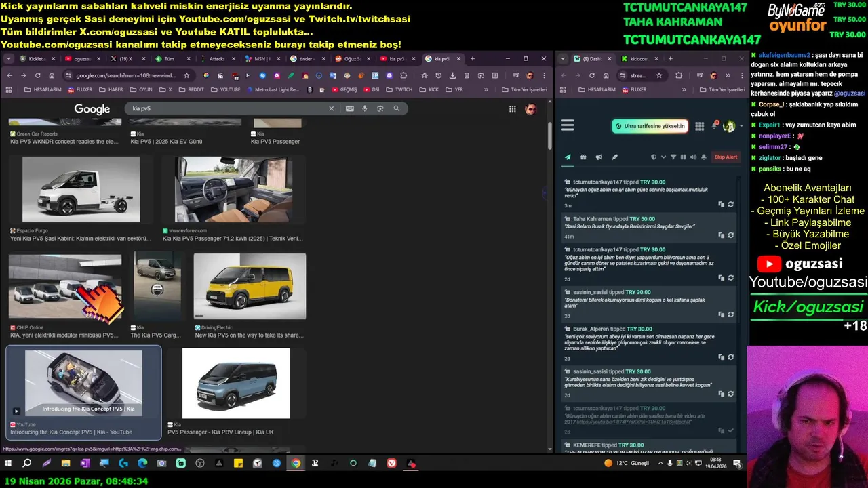Copy the Taha Kahraman TRY 50.00 tip

[721, 235]
